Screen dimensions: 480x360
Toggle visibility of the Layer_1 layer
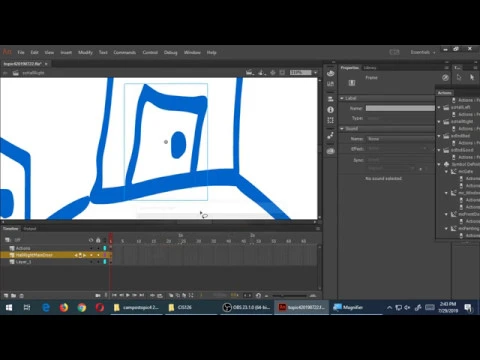tap(91, 262)
